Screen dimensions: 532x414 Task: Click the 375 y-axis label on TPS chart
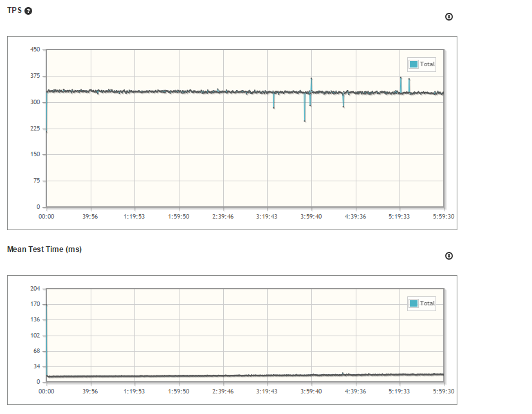pos(34,76)
